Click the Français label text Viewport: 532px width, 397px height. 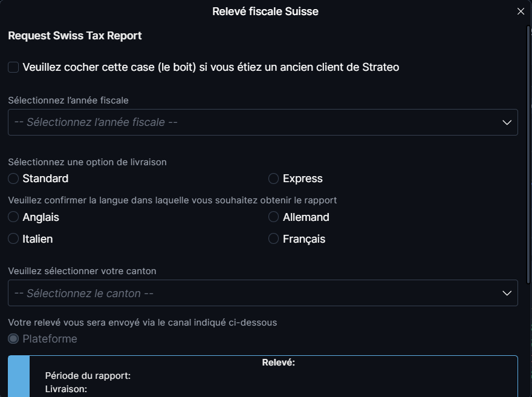tap(304, 239)
